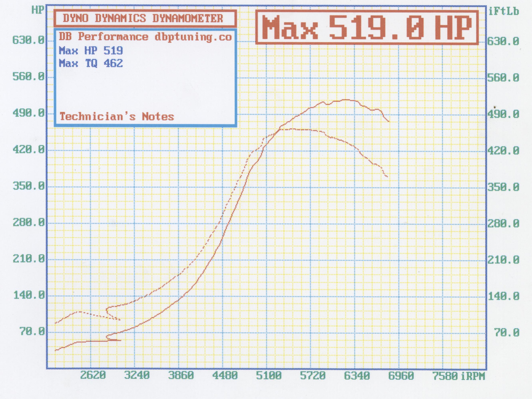The height and width of the screenshot is (399, 532).
Task: Click the iRPM axis label
Action: coord(473,376)
